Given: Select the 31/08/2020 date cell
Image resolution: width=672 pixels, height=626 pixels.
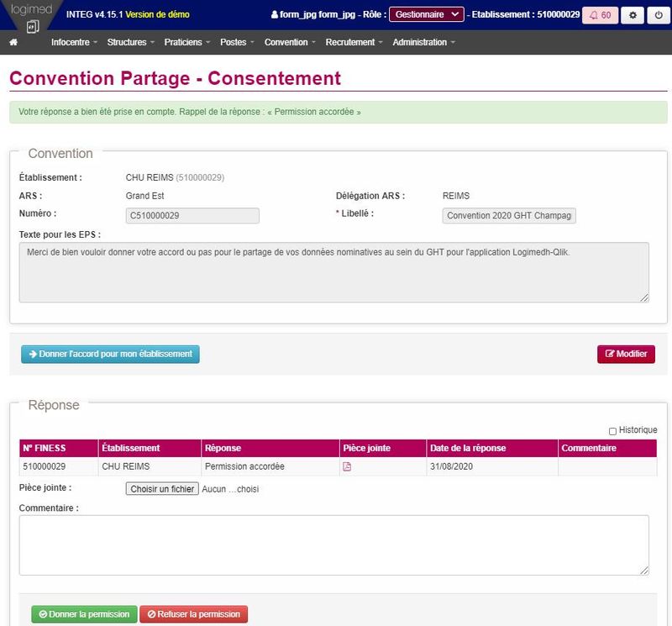Looking at the screenshot, I should pyautogui.click(x=492, y=466).
